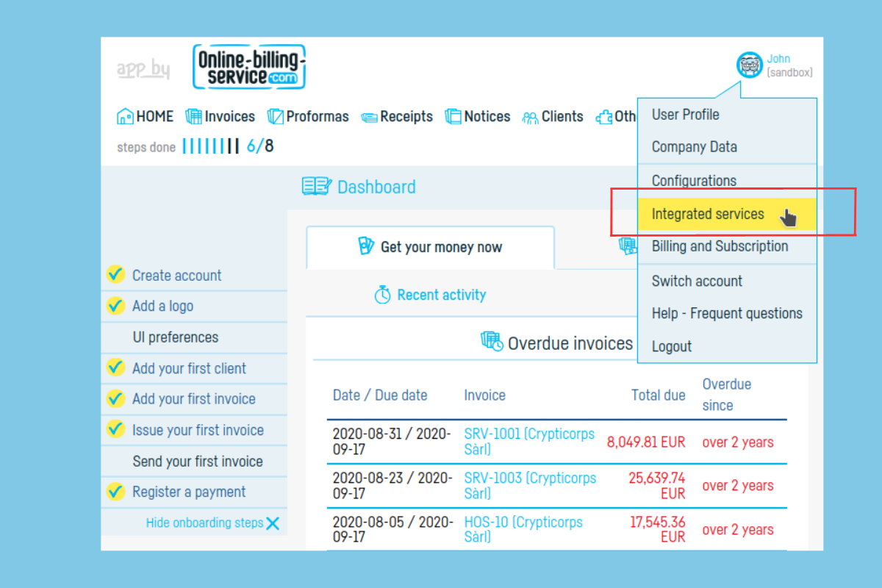This screenshot has height=588, width=882.
Task: Choose Logout from the user menu
Action: (672, 346)
